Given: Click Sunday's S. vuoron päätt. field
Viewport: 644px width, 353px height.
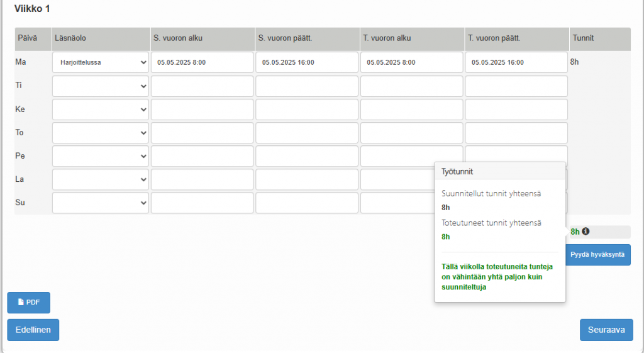Looking at the screenshot, I should (x=307, y=203).
